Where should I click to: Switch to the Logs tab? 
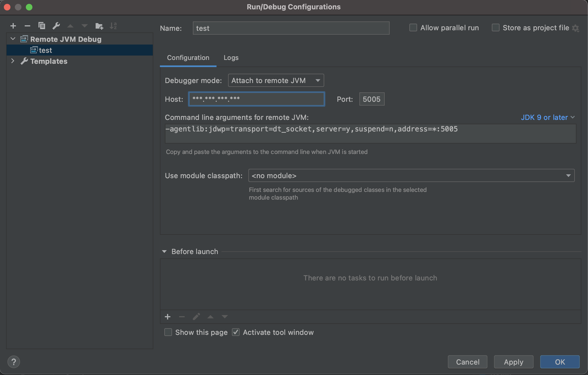[231, 58]
